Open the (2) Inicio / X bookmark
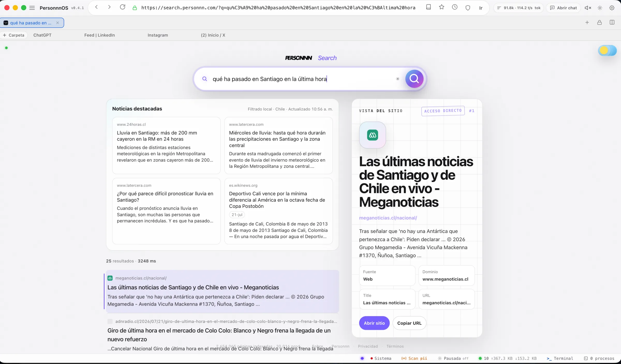This screenshot has width=621, height=364. [x=213, y=35]
